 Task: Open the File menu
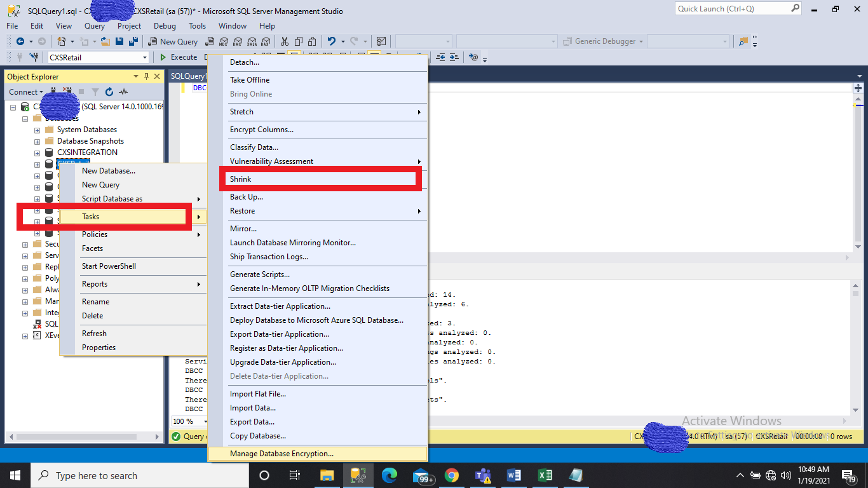coord(12,26)
